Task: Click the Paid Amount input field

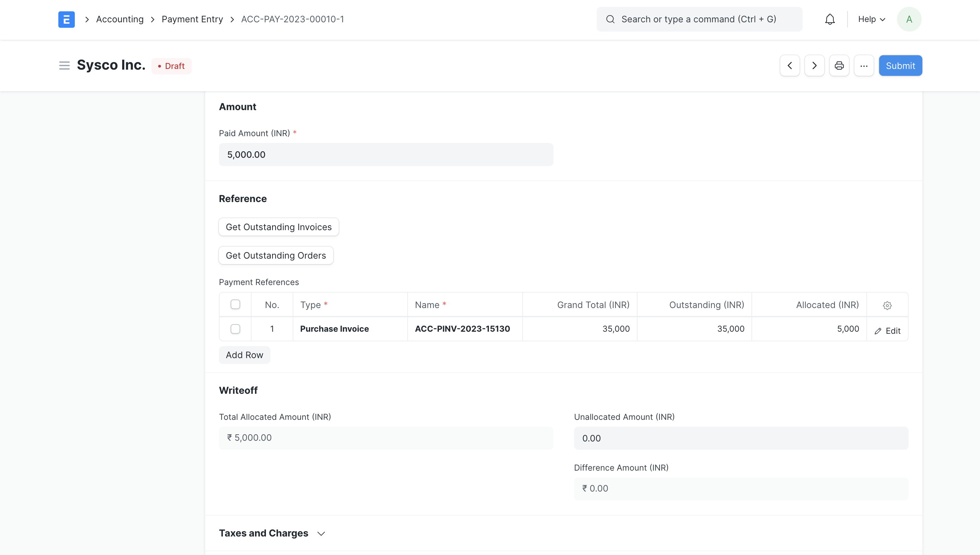Action: pos(386,154)
